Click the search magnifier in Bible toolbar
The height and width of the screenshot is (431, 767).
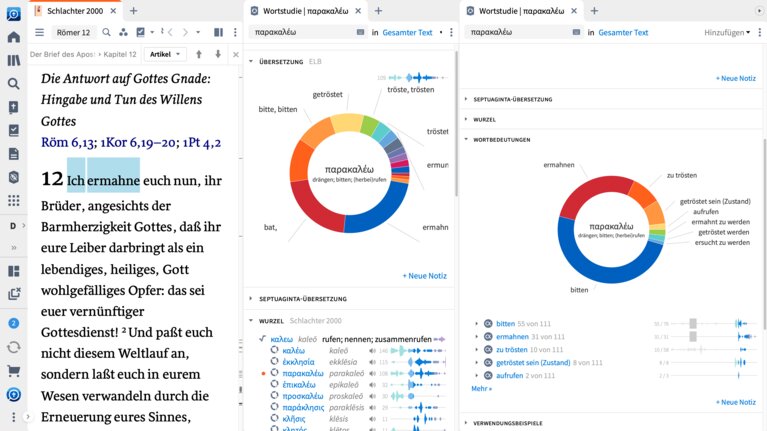click(x=107, y=32)
